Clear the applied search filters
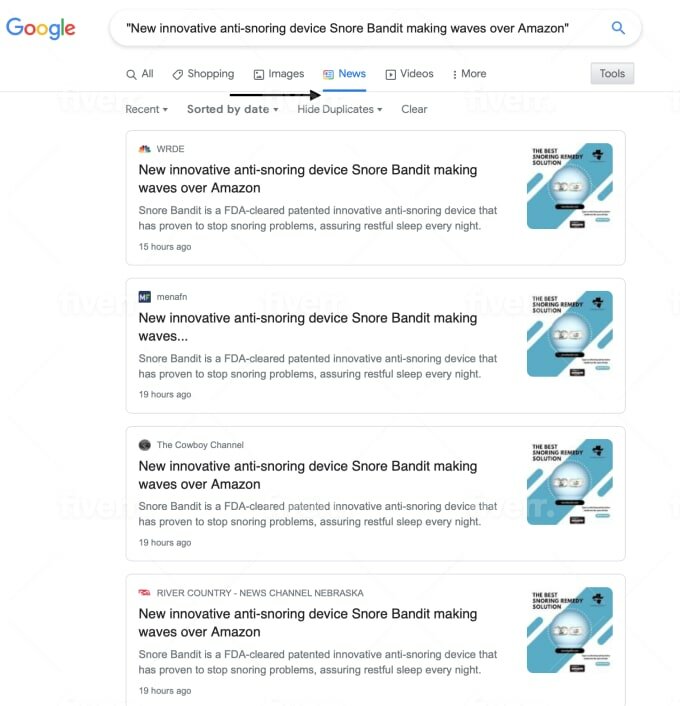This screenshot has height=706, width=680. coord(414,109)
